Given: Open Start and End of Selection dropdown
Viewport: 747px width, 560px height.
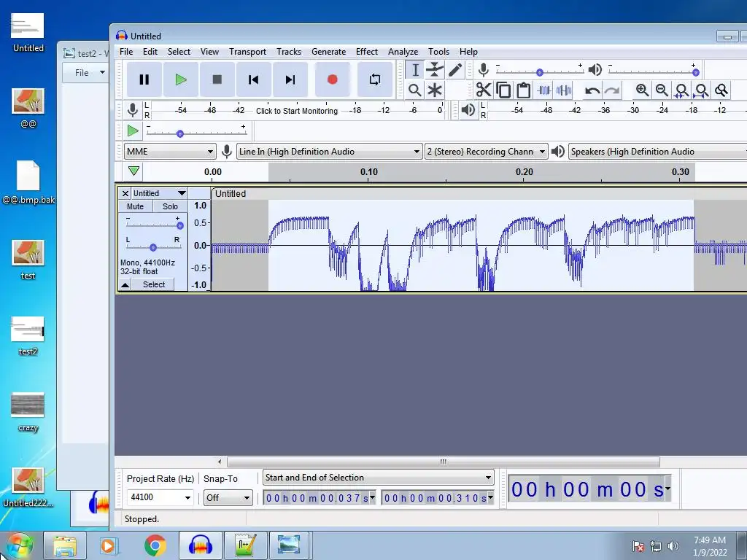Looking at the screenshot, I should pos(379,478).
